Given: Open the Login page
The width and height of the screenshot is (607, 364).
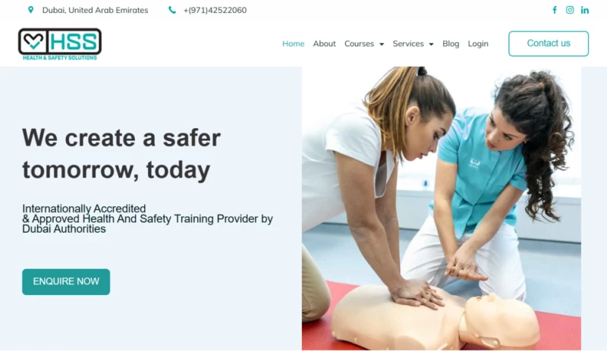Looking at the screenshot, I should tap(478, 44).
